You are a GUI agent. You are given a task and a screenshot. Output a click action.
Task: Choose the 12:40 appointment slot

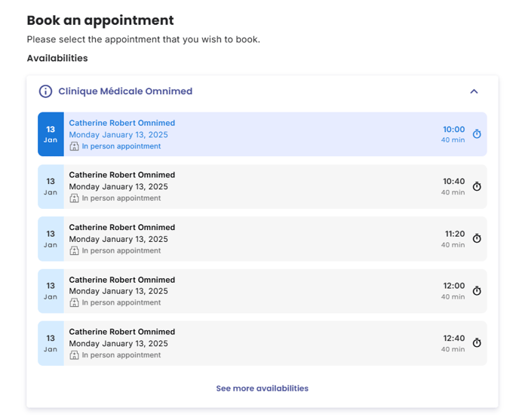point(263,343)
